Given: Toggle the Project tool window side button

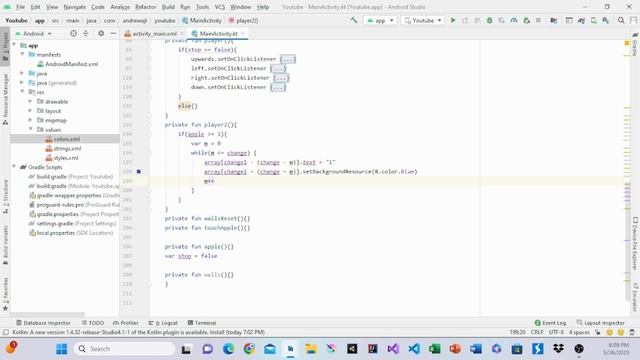Looking at the screenshot, I should [x=5, y=46].
